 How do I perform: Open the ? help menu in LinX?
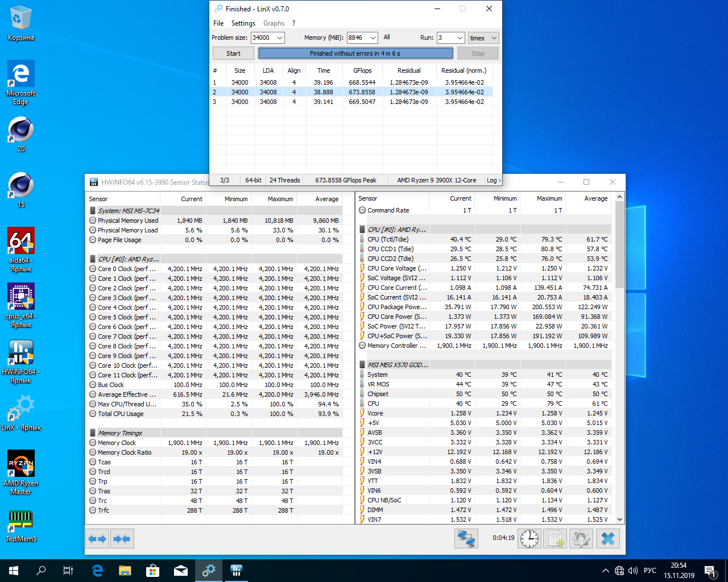(x=293, y=23)
